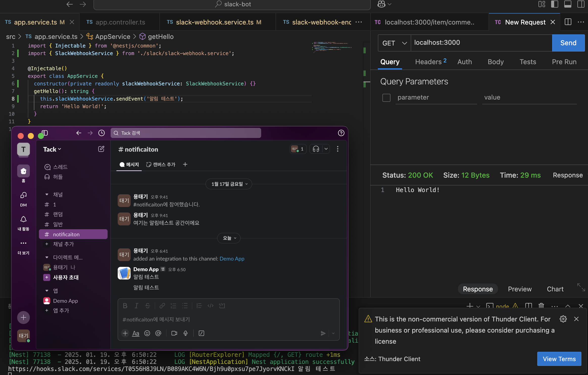Click 채널 추가 in sidebar

[63, 244]
